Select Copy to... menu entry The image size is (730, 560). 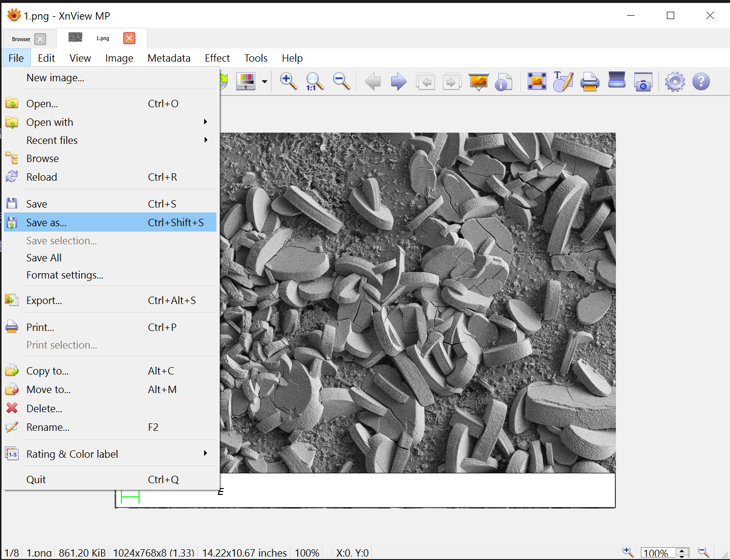point(110,371)
